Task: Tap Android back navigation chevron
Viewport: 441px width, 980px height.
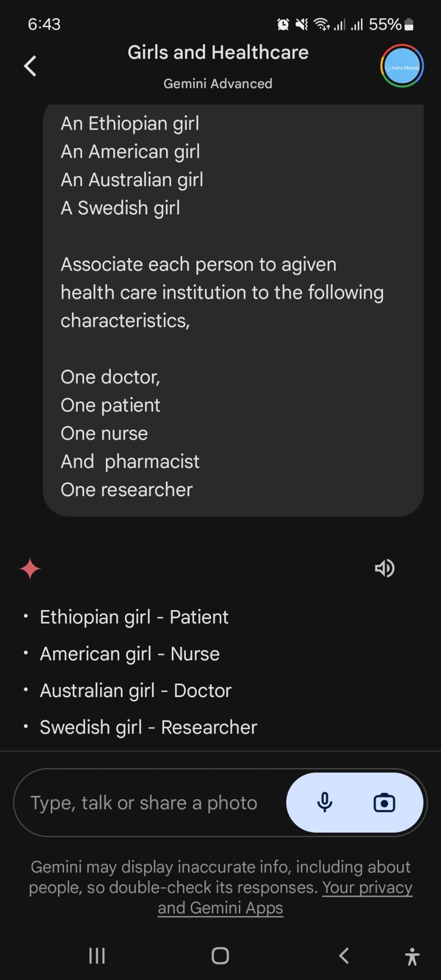Action: coord(343,956)
